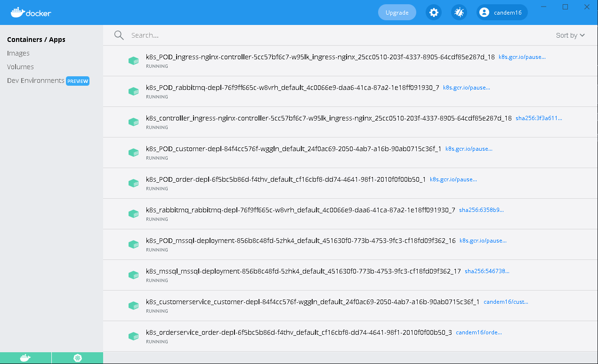This screenshot has height=364, width=598.
Task: Click container icon for k8s_POD_ingress-nginx-controller
Action: pos(134,61)
